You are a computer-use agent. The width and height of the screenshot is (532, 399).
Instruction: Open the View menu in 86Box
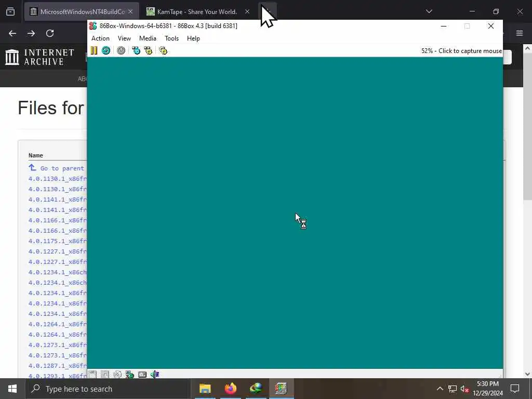click(x=124, y=38)
